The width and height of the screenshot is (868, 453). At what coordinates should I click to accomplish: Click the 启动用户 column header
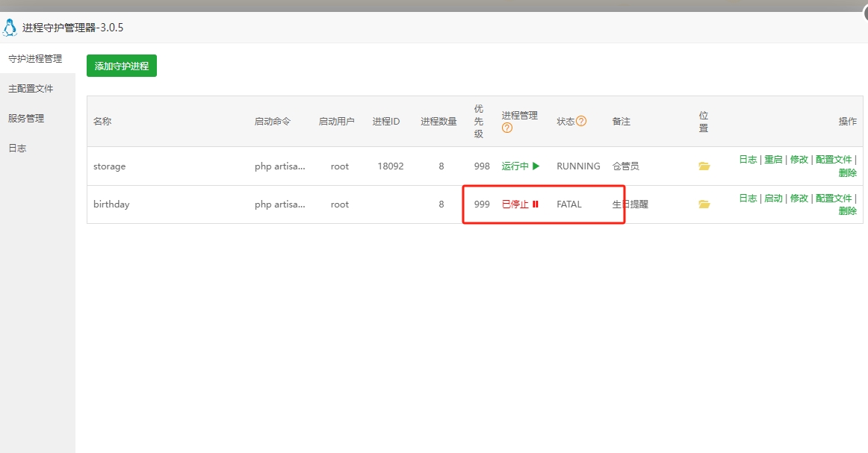[x=337, y=121]
